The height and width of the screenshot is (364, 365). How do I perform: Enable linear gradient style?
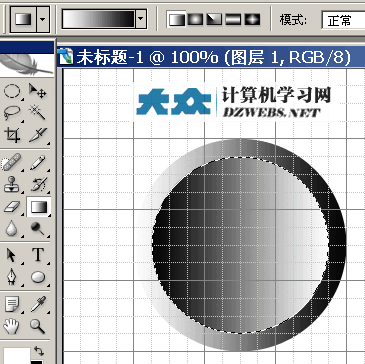(x=177, y=20)
